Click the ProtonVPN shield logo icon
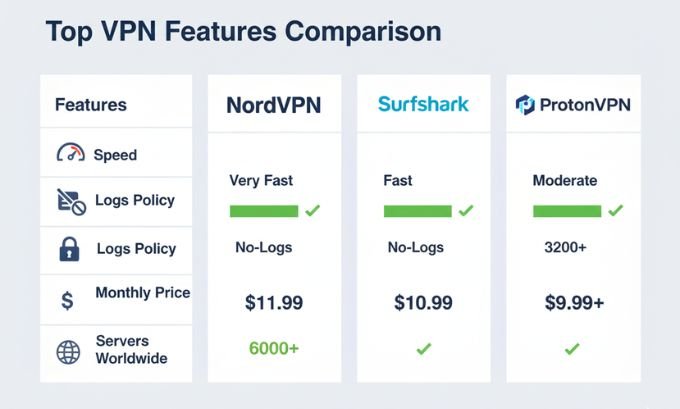Screen dimensions: 680x409 (525, 104)
